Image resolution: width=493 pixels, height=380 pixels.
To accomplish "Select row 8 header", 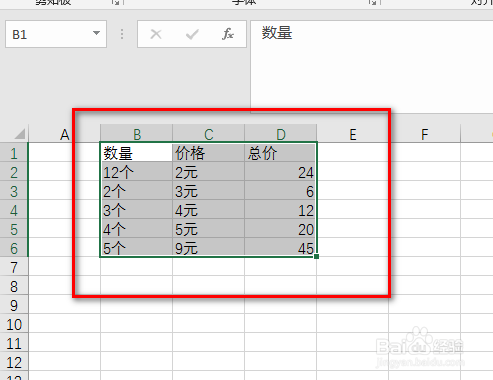I will click(14, 285).
